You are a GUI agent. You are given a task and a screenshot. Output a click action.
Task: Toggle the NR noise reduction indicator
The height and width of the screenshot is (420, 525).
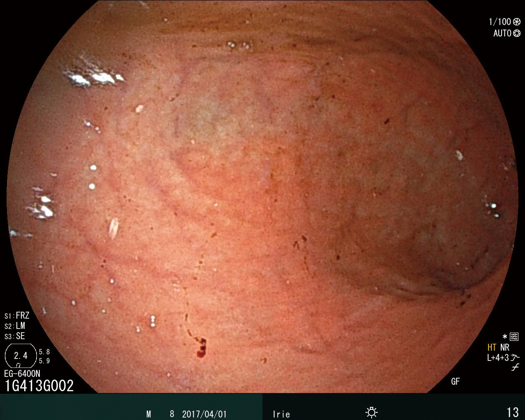tap(505, 347)
